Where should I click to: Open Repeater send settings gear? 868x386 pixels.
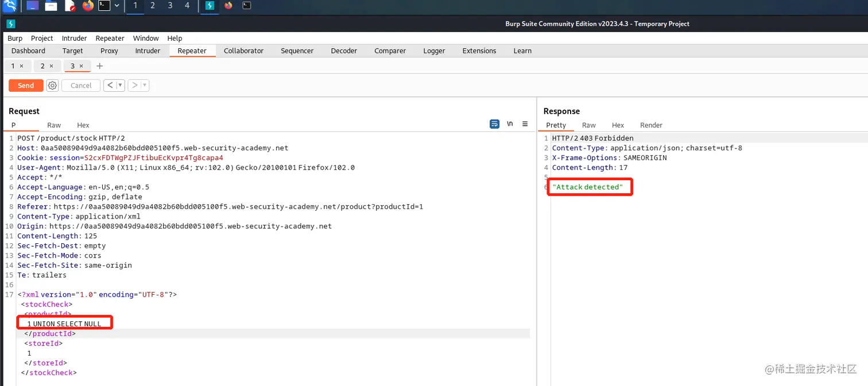click(52, 85)
